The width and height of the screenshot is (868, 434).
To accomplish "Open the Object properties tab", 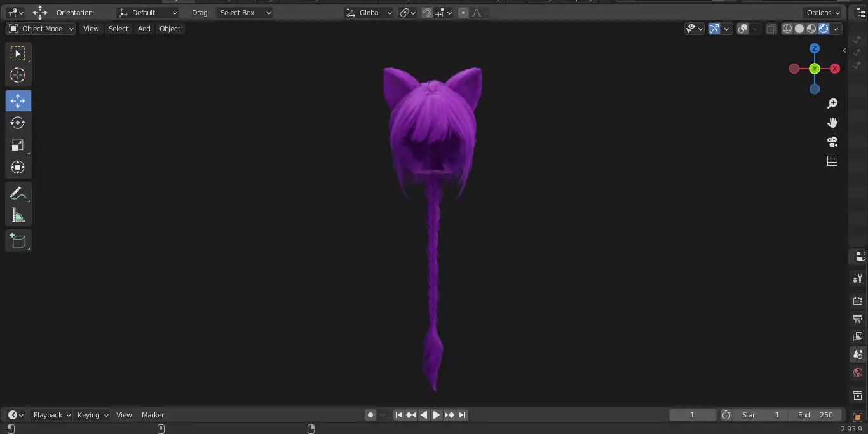I will click(858, 417).
